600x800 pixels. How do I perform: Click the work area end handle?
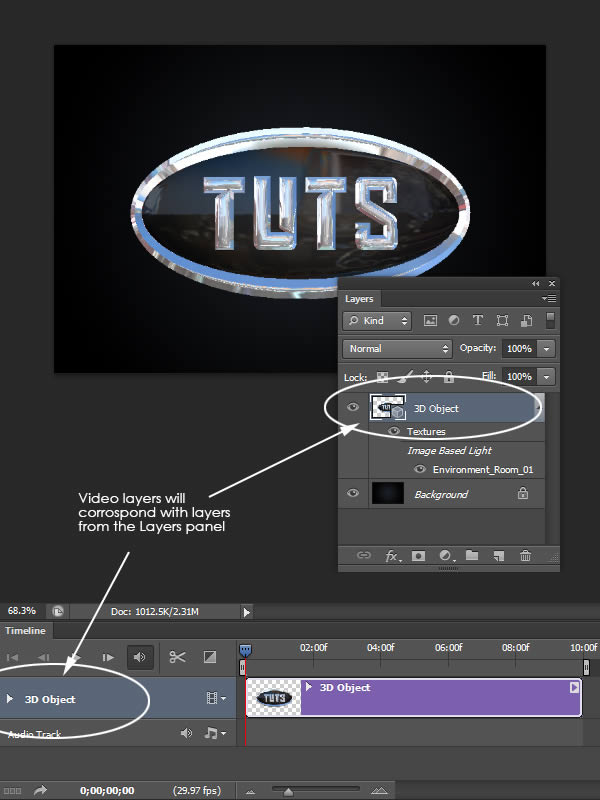[586, 667]
